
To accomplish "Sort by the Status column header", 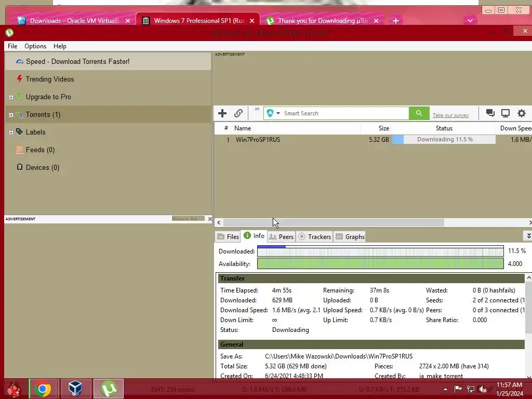I will tap(444, 128).
